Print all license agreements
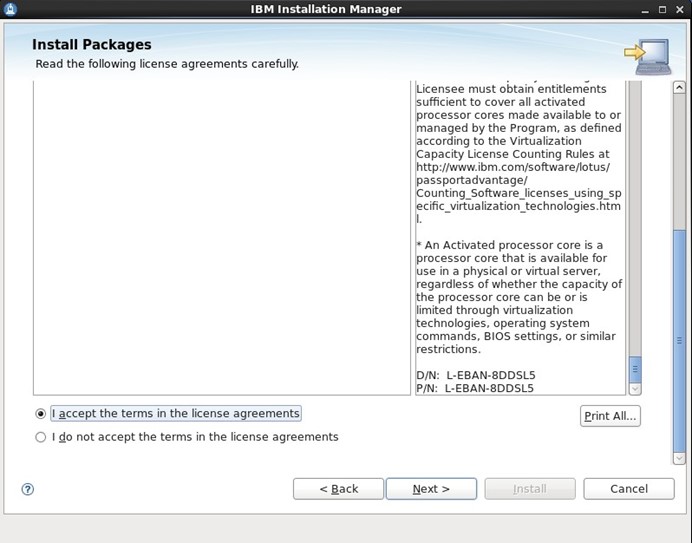692x543 pixels. 610,416
